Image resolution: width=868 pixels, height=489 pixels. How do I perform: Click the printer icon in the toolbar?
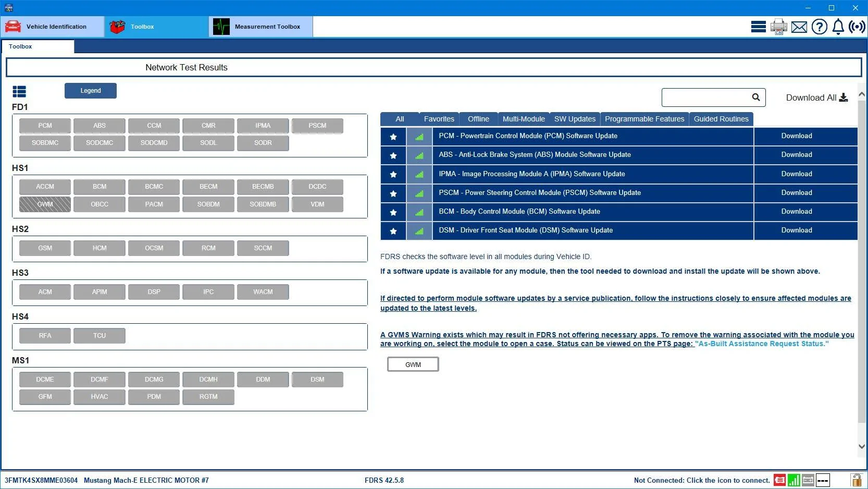(779, 27)
